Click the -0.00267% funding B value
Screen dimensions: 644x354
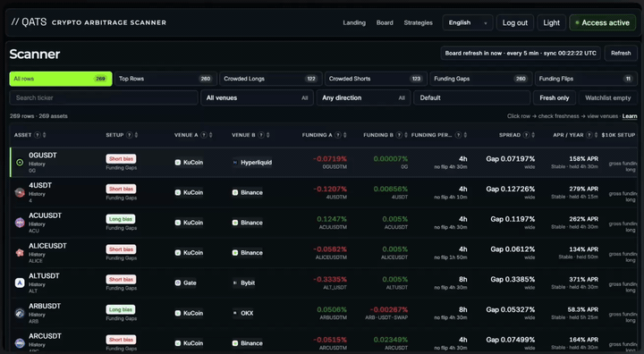[x=389, y=309]
